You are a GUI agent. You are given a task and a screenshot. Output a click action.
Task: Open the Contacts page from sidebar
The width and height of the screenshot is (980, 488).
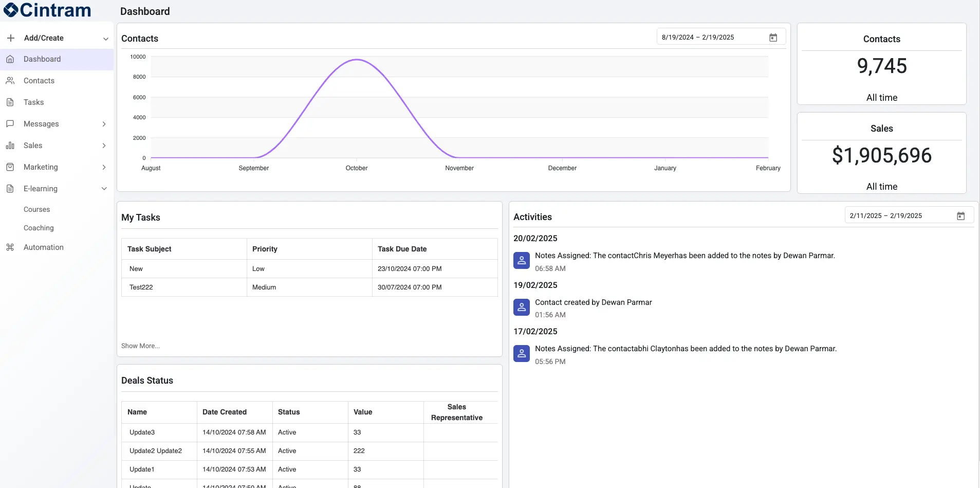[39, 81]
